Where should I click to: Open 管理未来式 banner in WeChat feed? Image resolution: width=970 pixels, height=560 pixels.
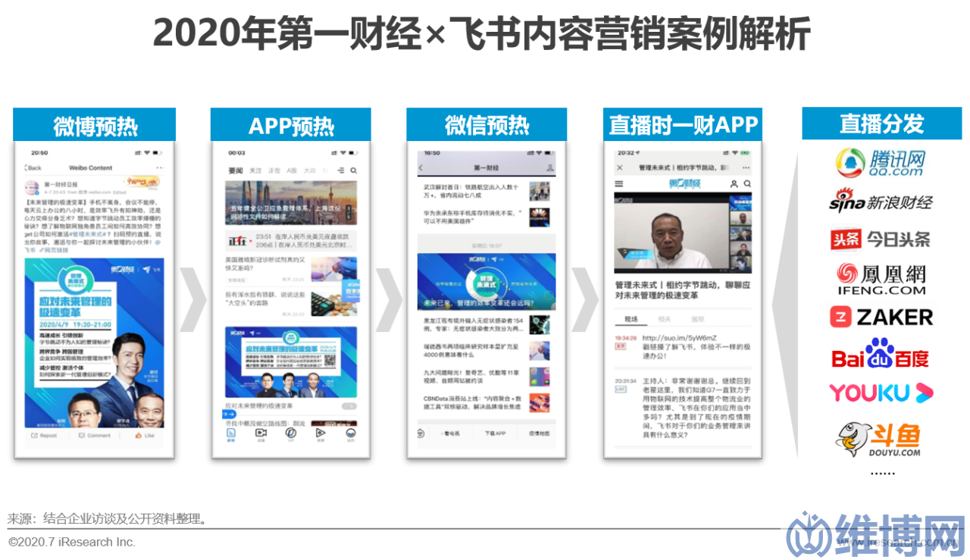[487, 282]
